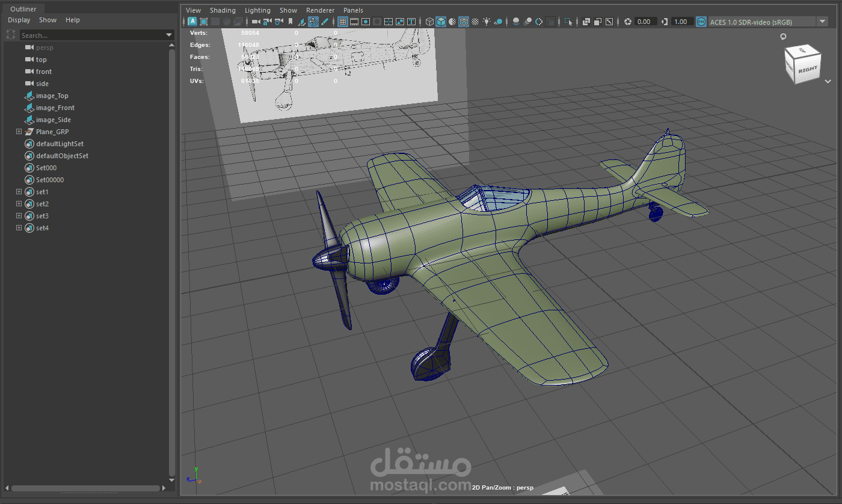Select the front camera in Outliner
The width and height of the screenshot is (842, 504).
click(x=44, y=72)
